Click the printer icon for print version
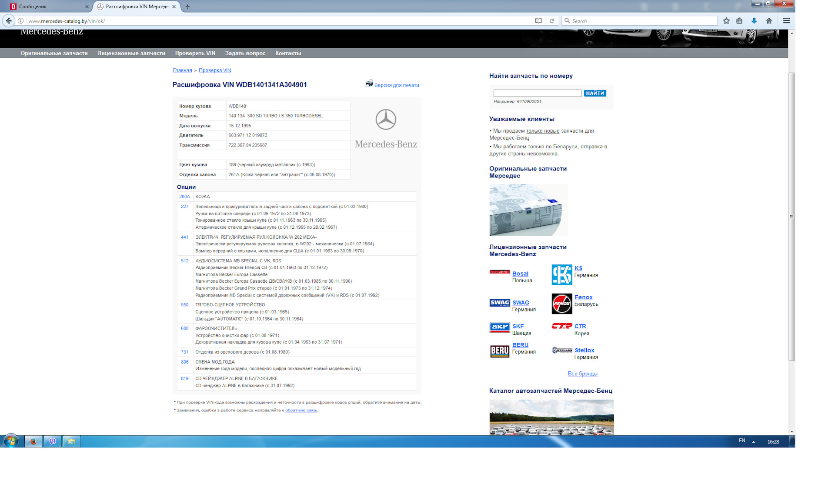The image size is (835, 504). 369,83
